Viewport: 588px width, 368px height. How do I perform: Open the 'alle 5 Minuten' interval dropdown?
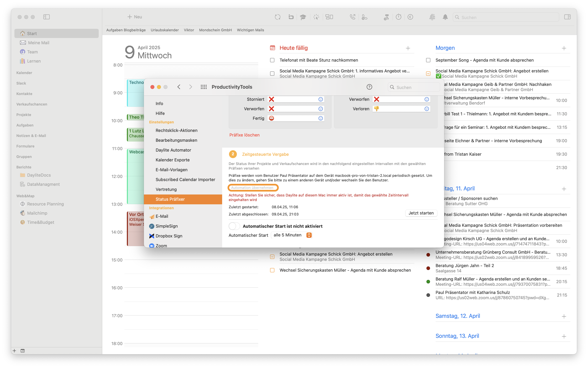click(x=292, y=235)
